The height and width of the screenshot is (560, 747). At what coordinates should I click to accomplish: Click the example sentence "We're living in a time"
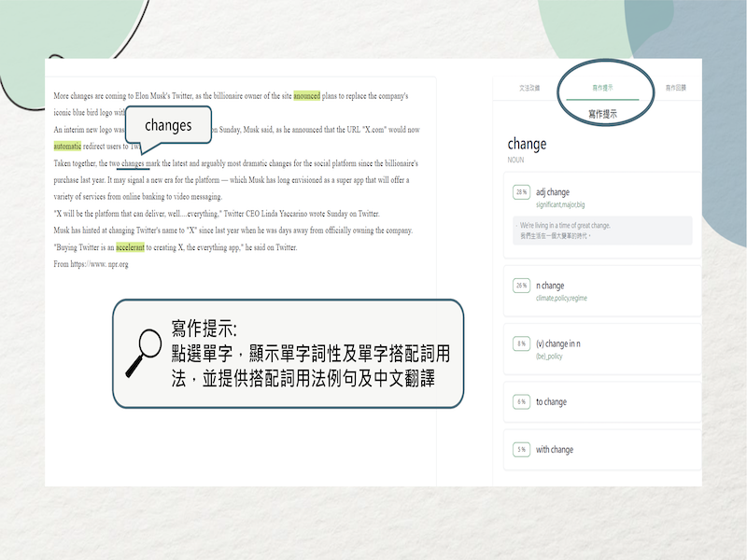point(565,225)
